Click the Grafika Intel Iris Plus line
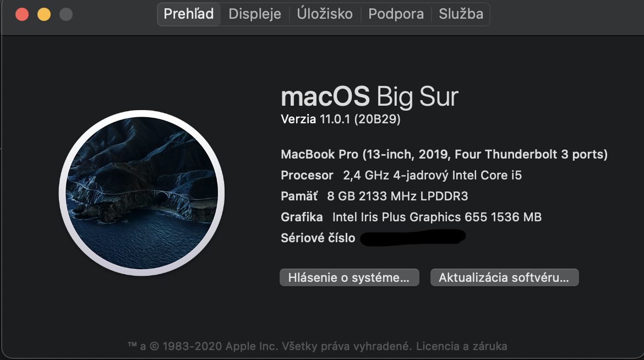This screenshot has height=360, width=644. pos(411,217)
